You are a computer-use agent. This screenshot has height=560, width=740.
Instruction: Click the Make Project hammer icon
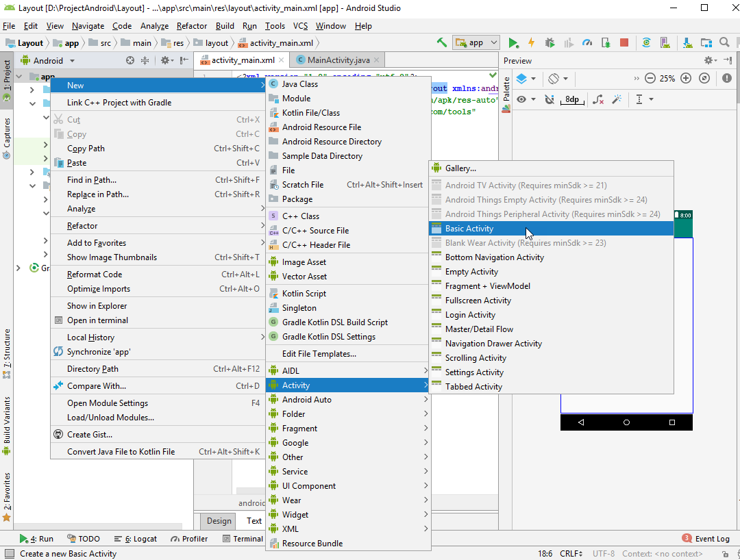point(442,43)
